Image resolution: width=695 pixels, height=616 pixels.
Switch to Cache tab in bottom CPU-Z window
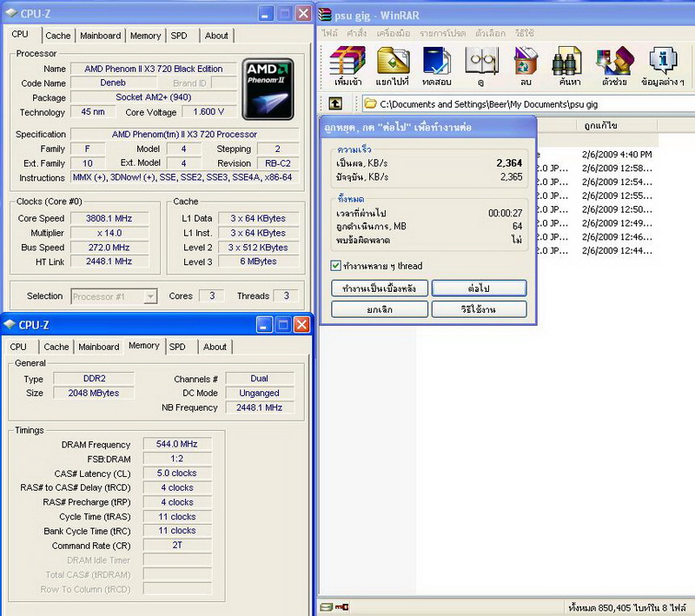56,347
